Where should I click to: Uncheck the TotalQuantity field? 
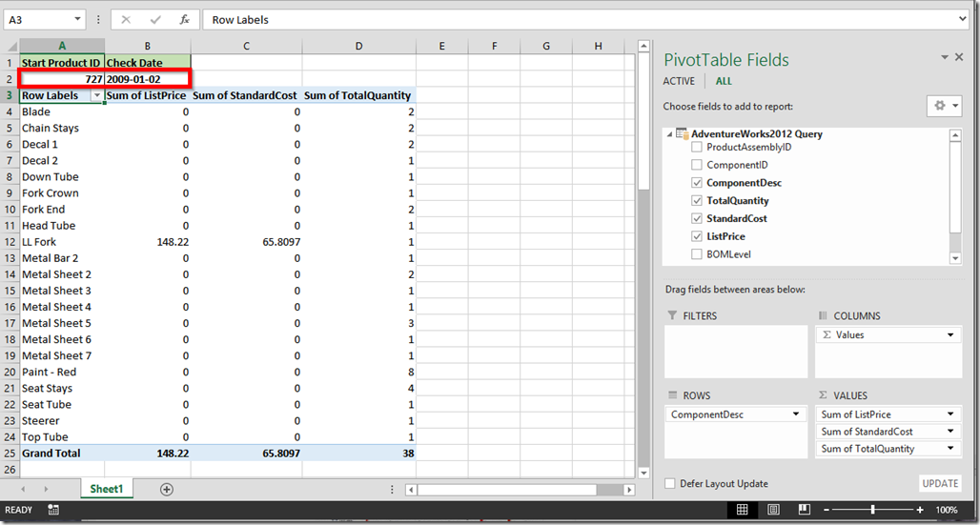pyautogui.click(x=697, y=201)
